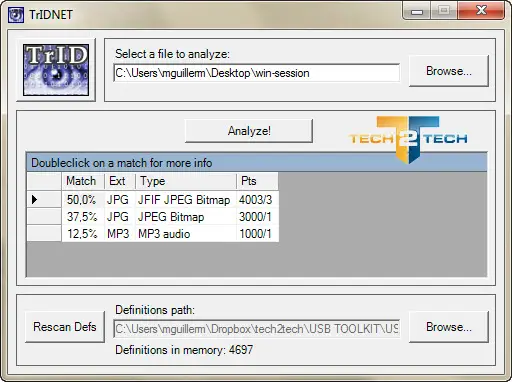Sort by the Type column header
Screen dimensions: 512x382
click(186, 181)
